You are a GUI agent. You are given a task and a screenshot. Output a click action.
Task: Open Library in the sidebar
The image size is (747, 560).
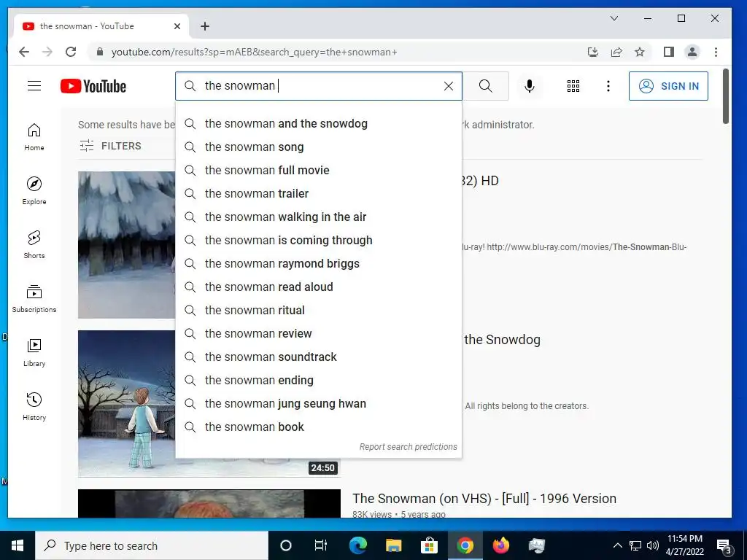point(34,352)
